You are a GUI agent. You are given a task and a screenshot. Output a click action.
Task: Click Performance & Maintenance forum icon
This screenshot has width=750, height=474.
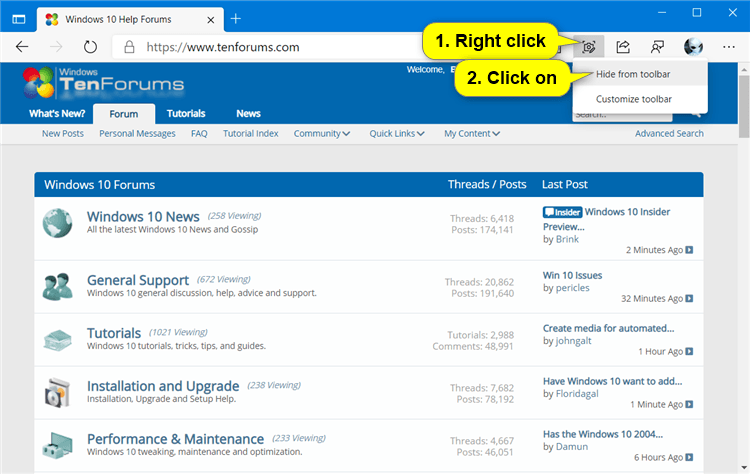tap(57, 445)
